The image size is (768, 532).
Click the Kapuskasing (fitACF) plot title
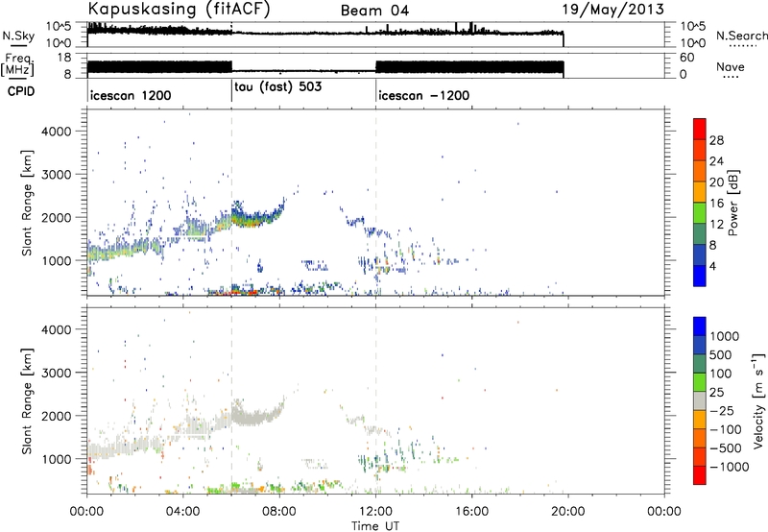coord(179,9)
